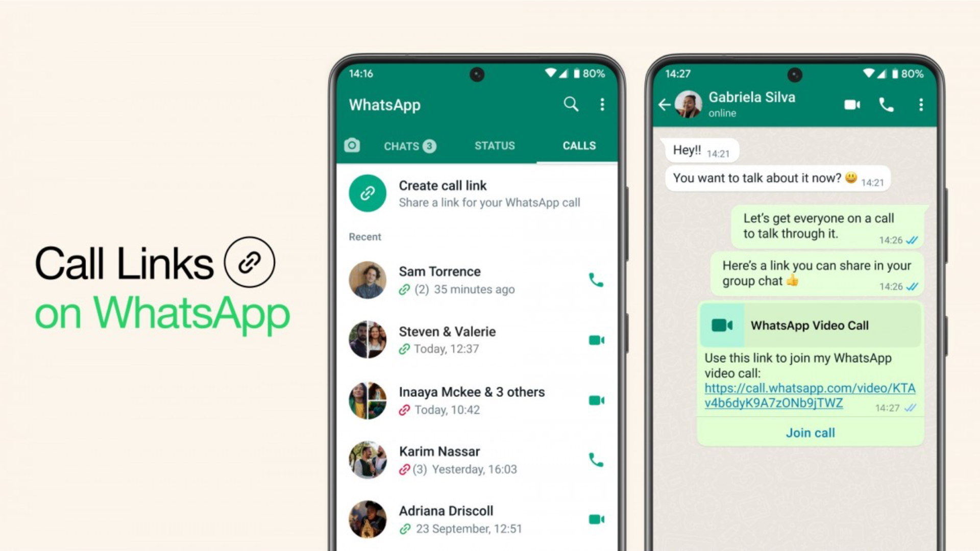Click the video call icon for Steven & Valerie
The height and width of the screenshot is (551, 980).
coord(595,340)
